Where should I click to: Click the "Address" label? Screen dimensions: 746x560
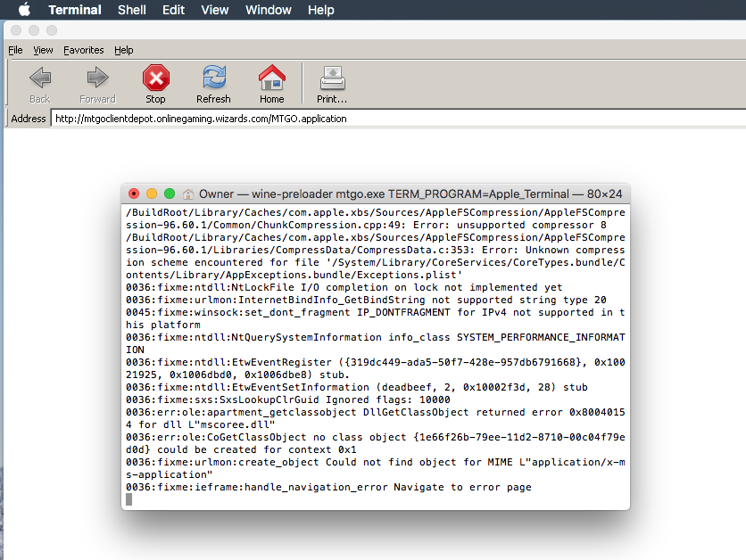(28, 119)
